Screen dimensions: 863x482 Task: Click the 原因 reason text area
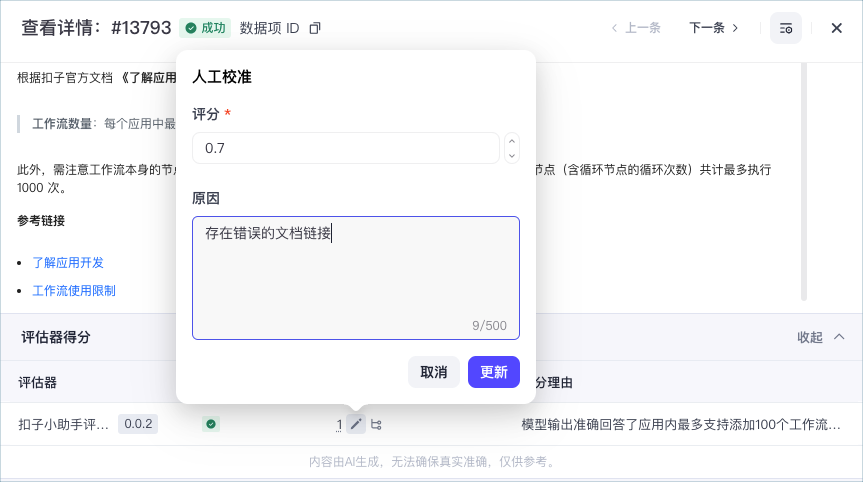point(356,278)
